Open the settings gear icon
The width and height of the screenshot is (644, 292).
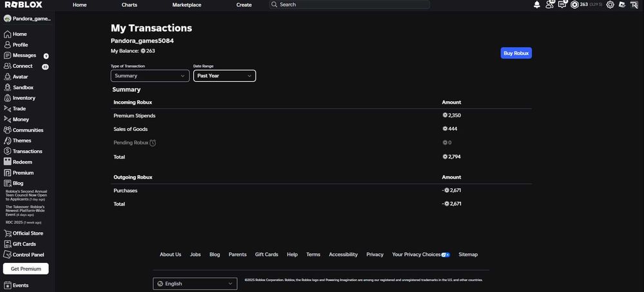610,5
